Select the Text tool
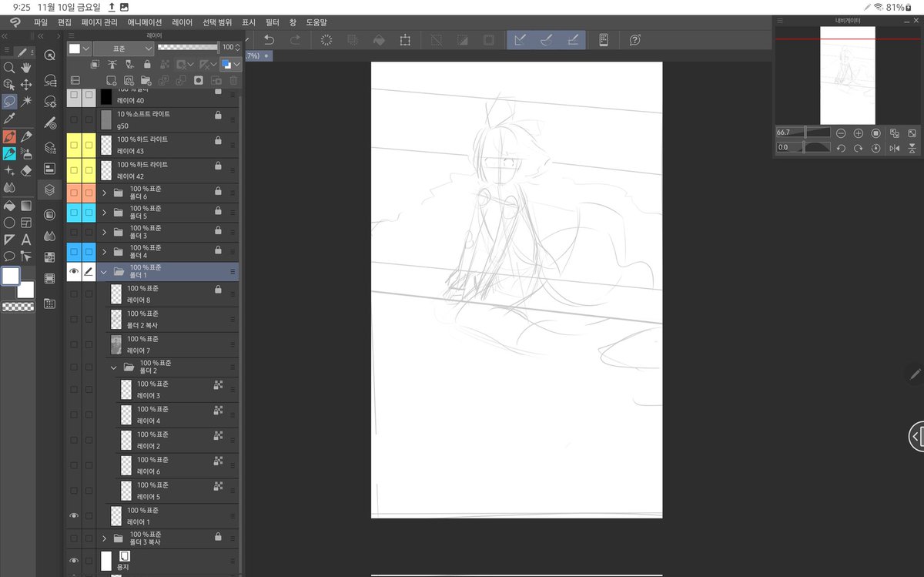 pos(26,239)
